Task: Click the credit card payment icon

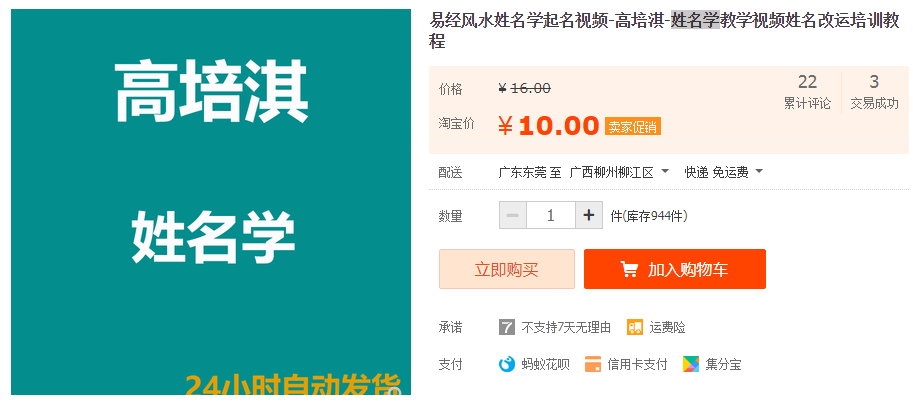Action: click(x=593, y=364)
